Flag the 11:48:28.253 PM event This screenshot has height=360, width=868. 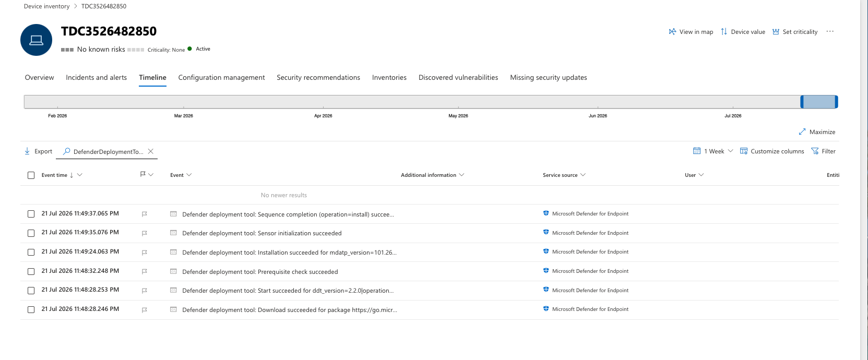tap(145, 291)
